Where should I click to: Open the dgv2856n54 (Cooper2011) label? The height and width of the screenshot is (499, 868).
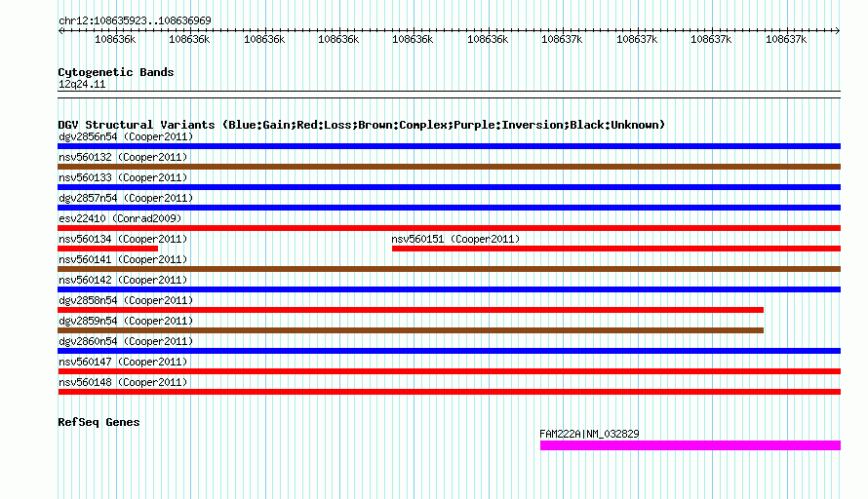pyautogui.click(x=126, y=136)
